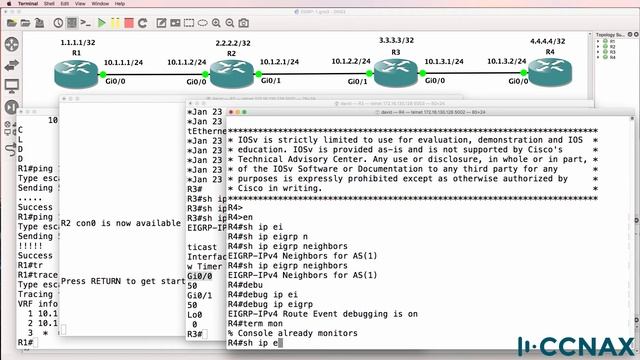Open the Window menu

100,3
